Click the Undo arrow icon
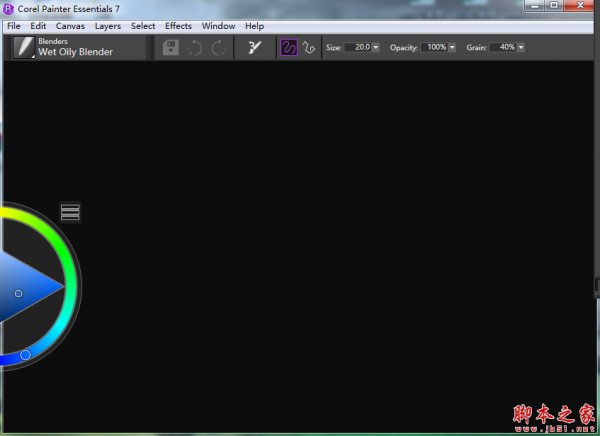Viewport: 600px width, 436px height. (x=195, y=48)
